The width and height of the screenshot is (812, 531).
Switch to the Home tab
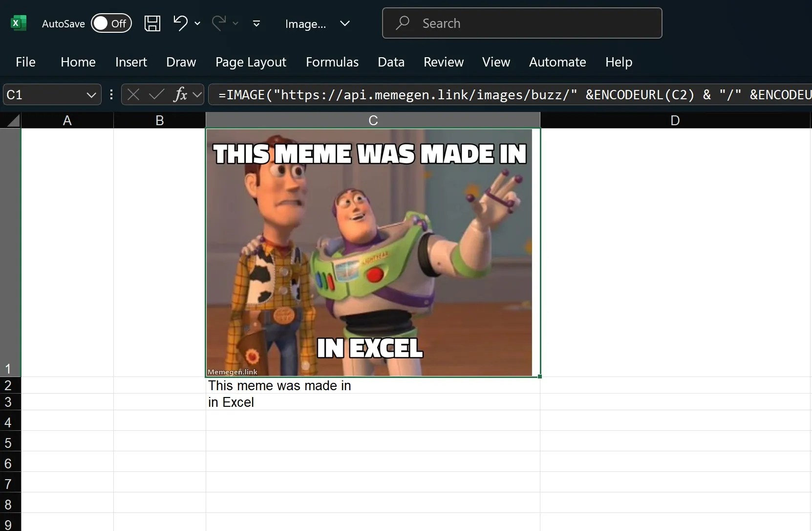point(78,62)
